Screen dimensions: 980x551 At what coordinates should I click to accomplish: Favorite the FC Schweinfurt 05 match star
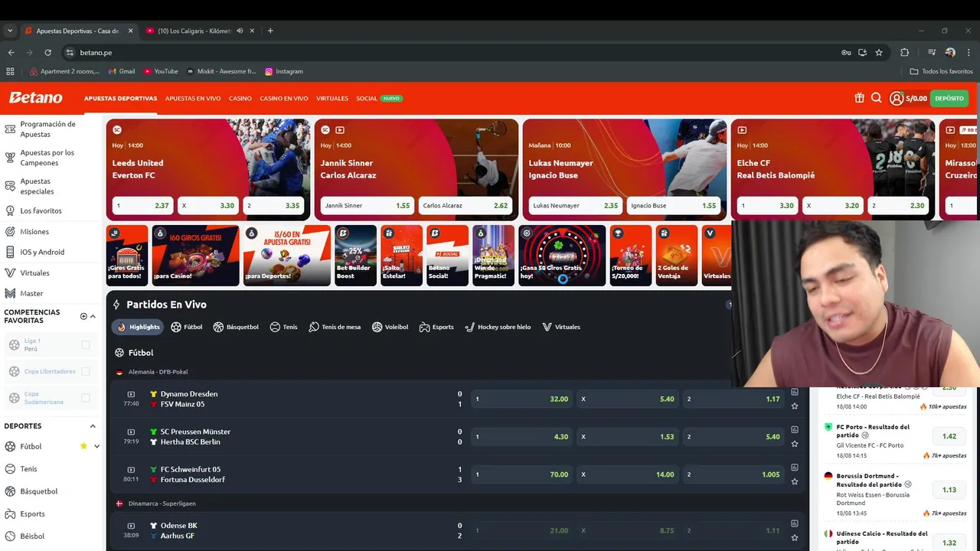click(795, 481)
